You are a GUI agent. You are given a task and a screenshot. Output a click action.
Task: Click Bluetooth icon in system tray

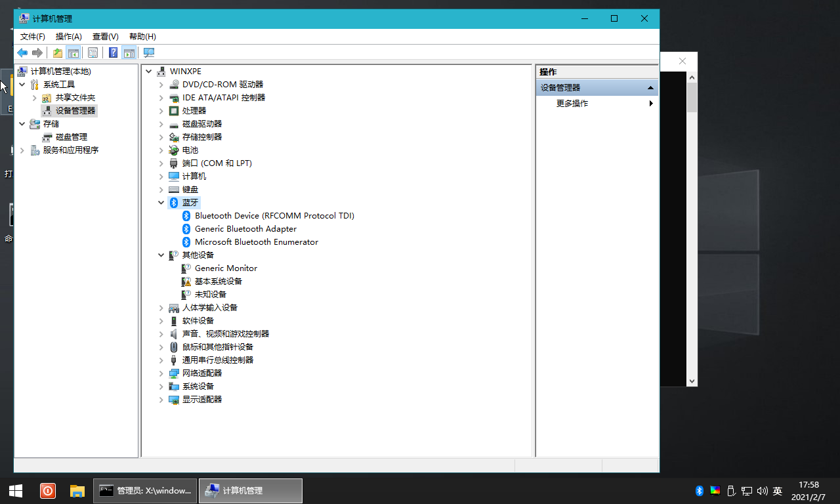700,491
